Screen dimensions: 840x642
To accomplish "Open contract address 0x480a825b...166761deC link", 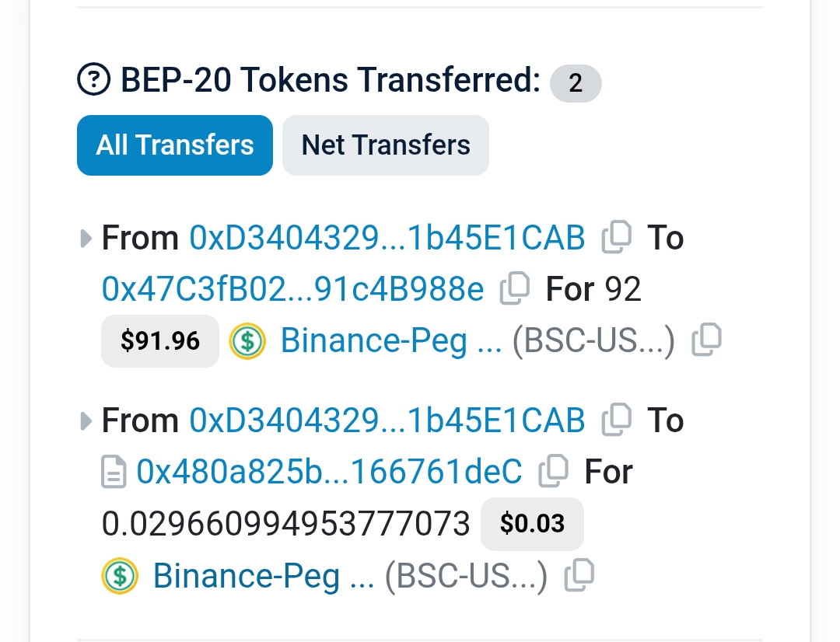I will pyautogui.click(x=329, y=472).
